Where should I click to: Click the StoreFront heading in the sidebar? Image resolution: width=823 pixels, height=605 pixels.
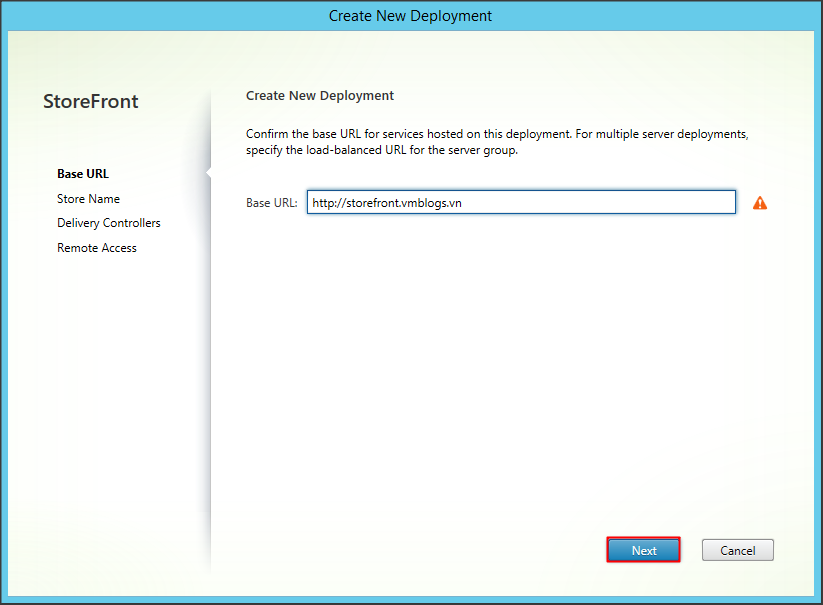point(91,102)
